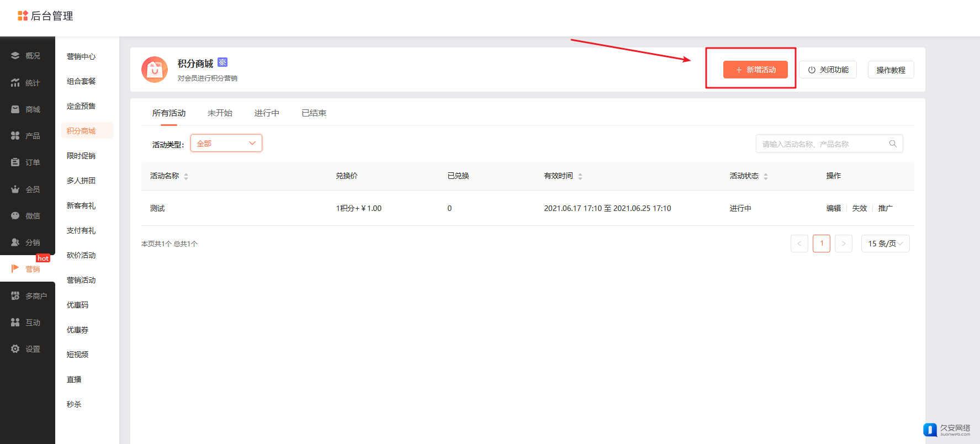980x444 pixels.
Task: Open the 多商户 multi-merchant sidebar icon
Action: (15, 296)
